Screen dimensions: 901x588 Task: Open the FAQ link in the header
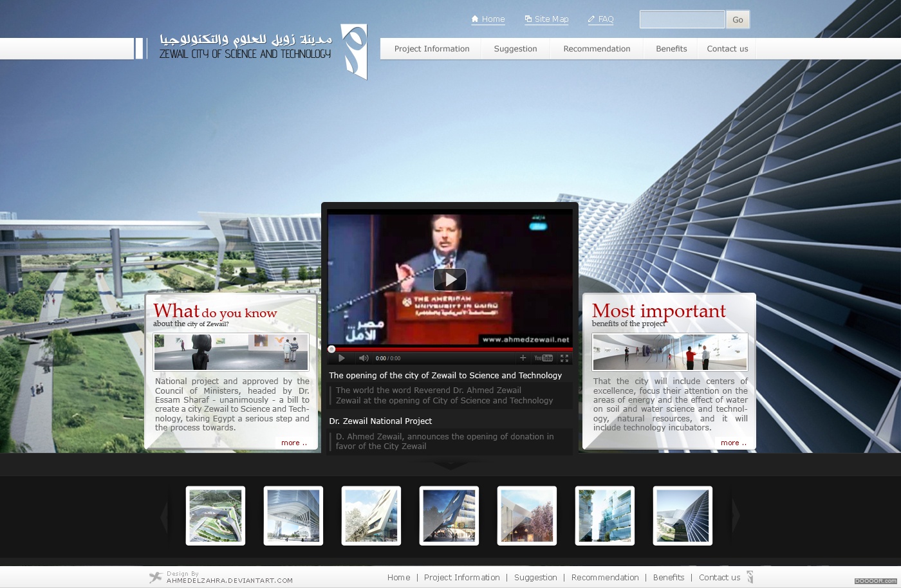click(x=600, y=19)
